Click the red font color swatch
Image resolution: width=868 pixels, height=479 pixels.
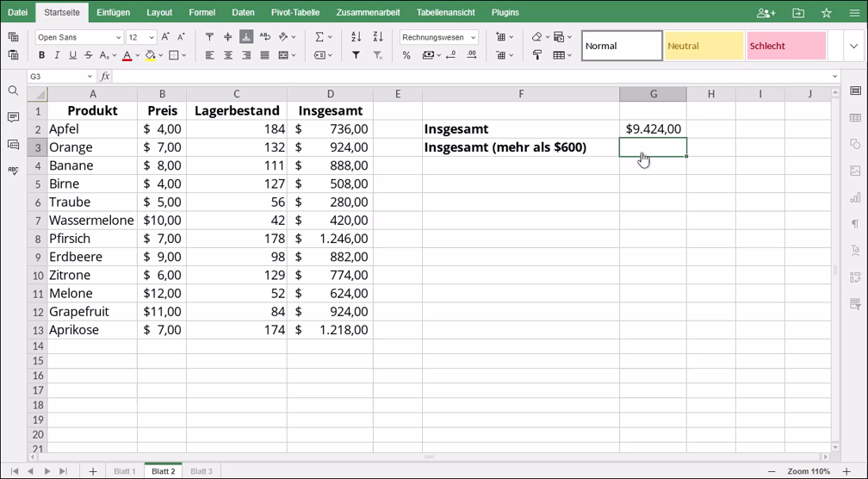pos(127,55)
